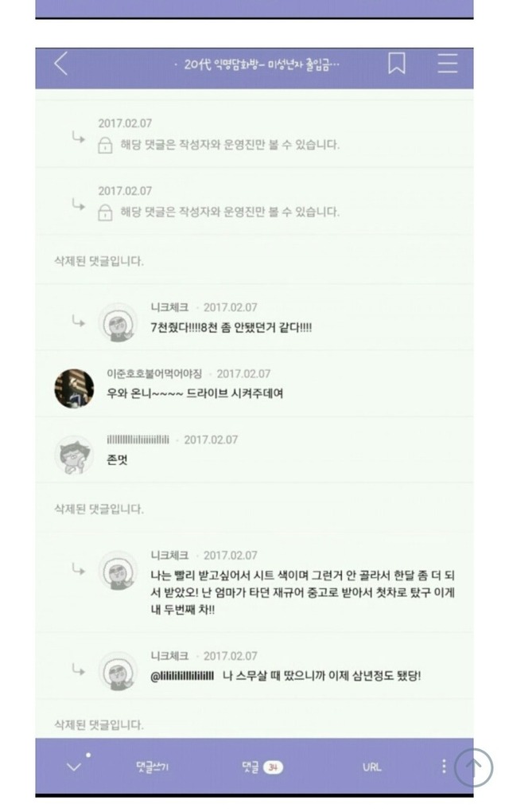This screenshot has height=812, width=509.
Task: Open the post title in the header
Action: (x=258, y=64)
